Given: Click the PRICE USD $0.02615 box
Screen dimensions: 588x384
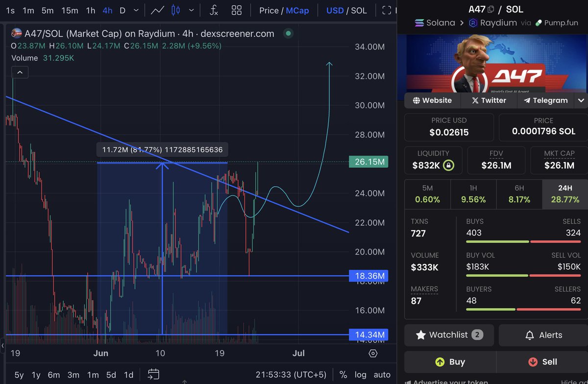Looking at the screenshot, I should pos(449,127).
